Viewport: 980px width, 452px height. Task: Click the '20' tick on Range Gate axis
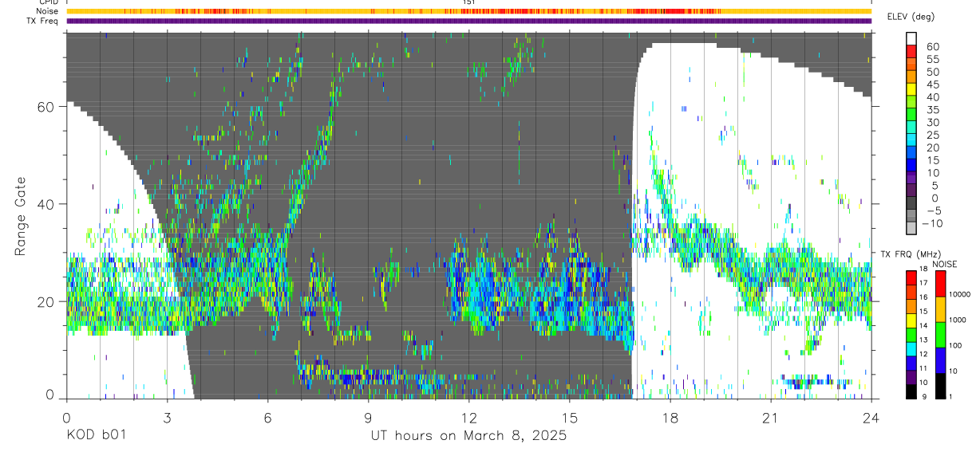coord(45,301)
